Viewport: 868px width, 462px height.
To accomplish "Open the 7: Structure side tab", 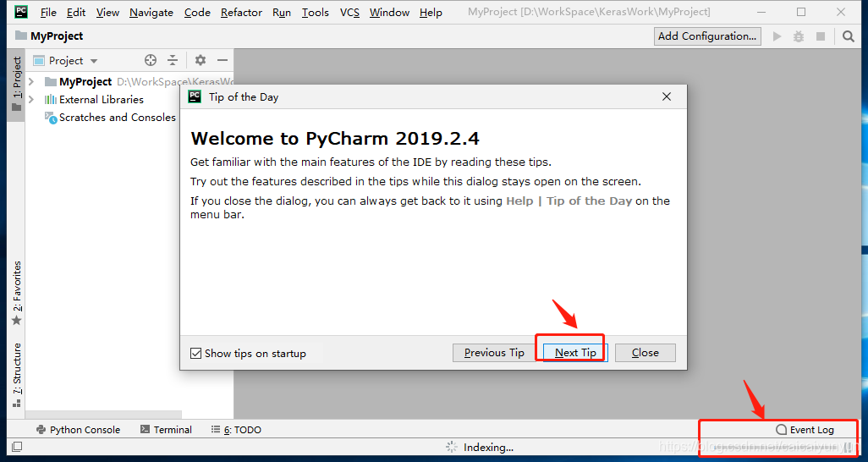I will pyautogui.click(x=17, y=375).
